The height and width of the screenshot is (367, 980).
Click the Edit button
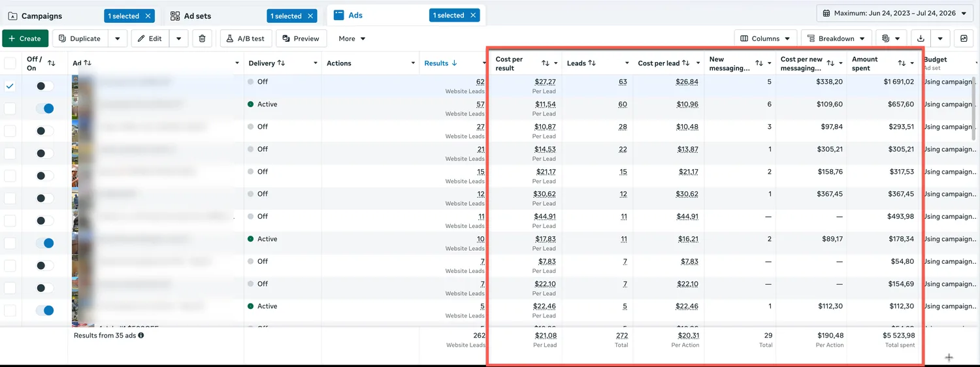[x=150, y=39]
